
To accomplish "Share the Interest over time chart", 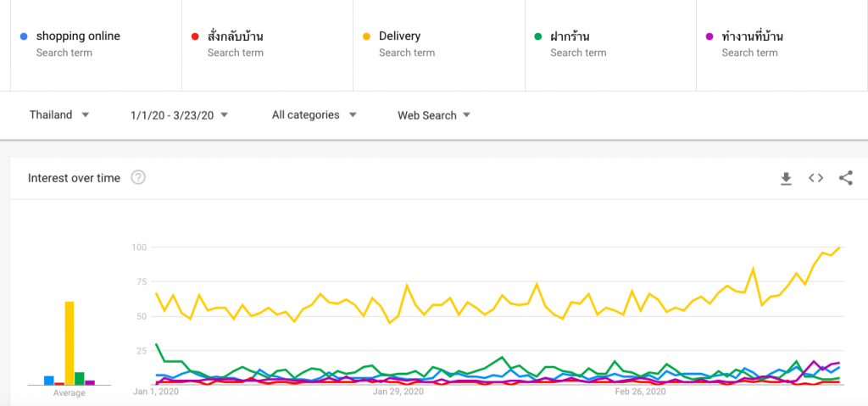I will click(845, 178).
